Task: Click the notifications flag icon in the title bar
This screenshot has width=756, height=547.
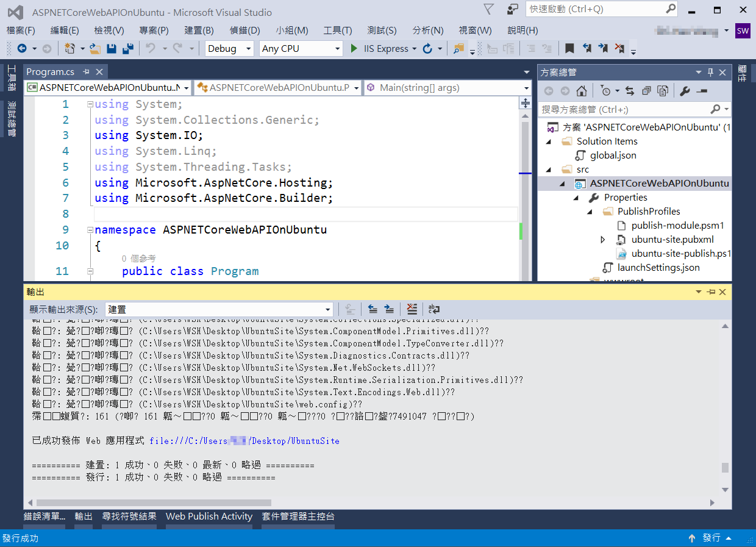Action: (489, 9)
